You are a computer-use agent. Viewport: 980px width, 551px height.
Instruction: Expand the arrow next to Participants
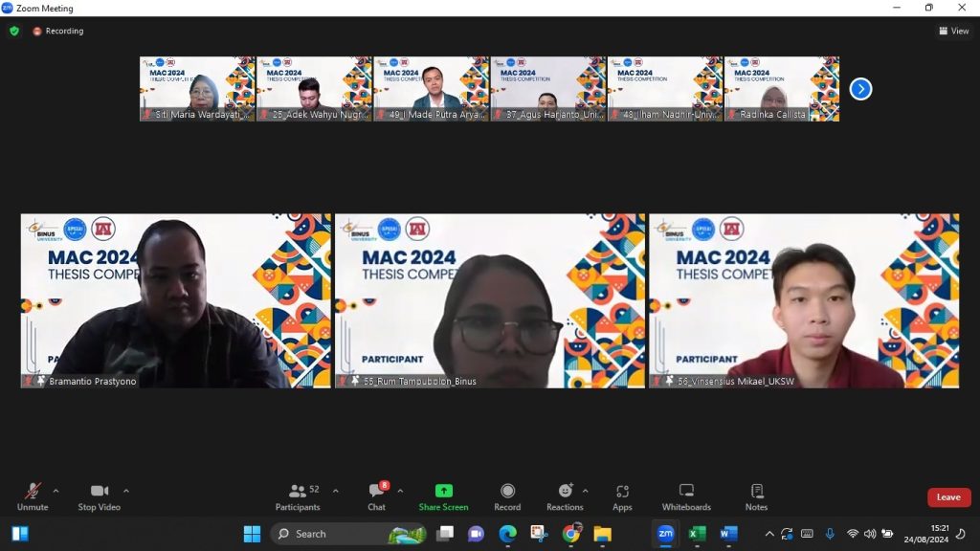click(335, 491)
